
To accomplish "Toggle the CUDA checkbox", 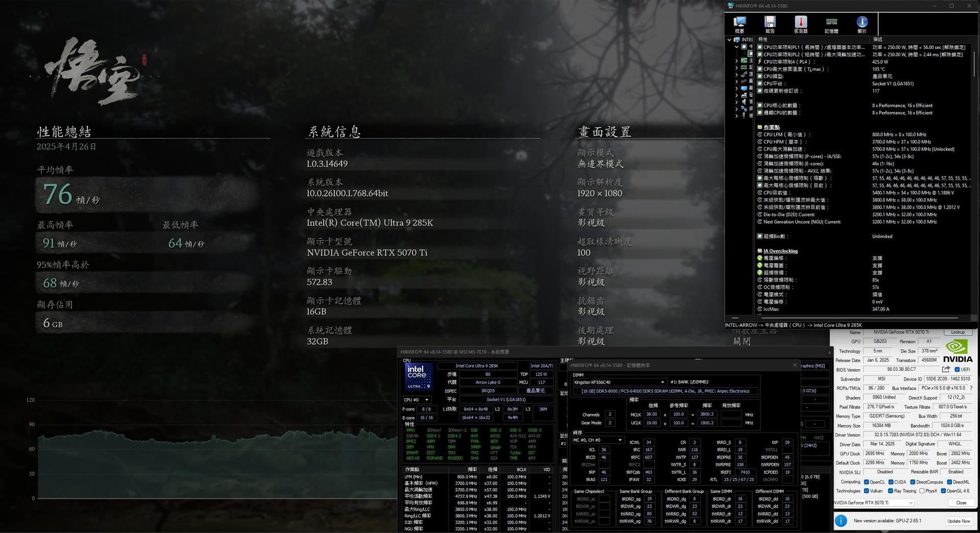I will 891,482.
